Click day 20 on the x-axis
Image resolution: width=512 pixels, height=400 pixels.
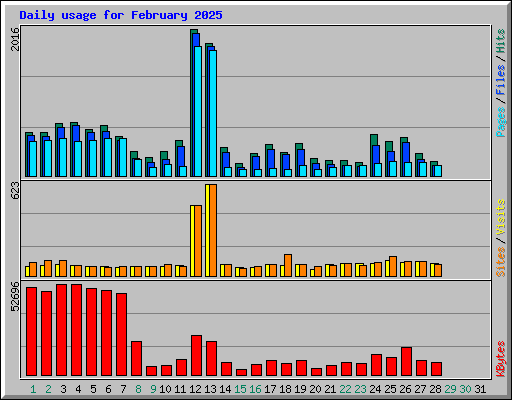point(315,389)
